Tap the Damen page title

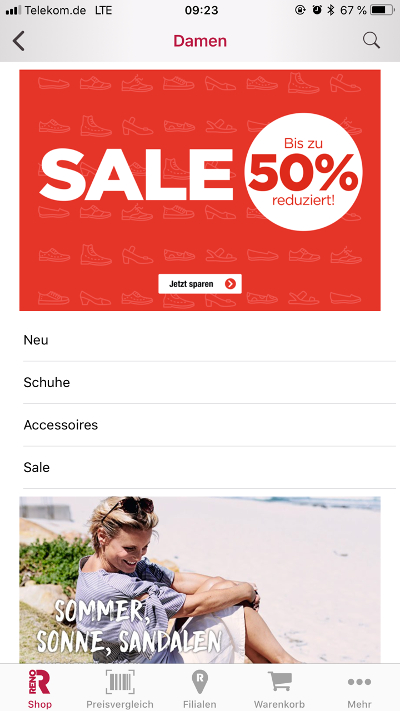[x=200, y=41]
